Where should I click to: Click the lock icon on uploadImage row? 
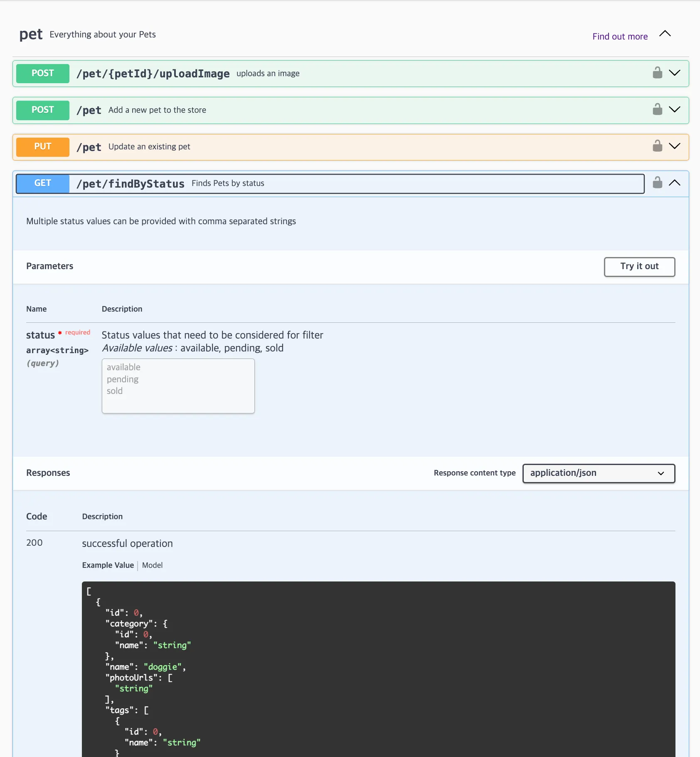pos(657,73)
